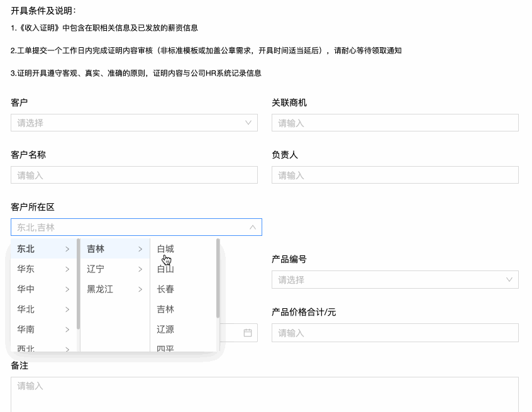The height and width of the screenshot is (412, 532).
Task: Expand arrow next to 华中
Action: tap(67, 289)
